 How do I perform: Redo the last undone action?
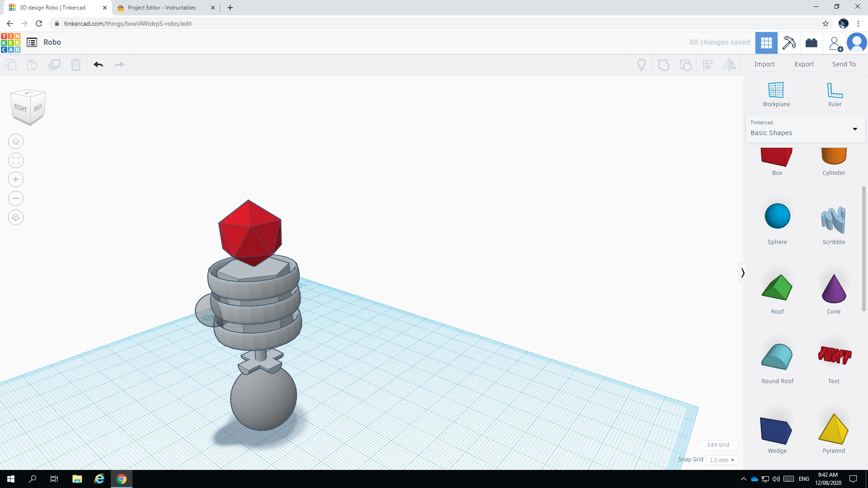click(119, 65)
